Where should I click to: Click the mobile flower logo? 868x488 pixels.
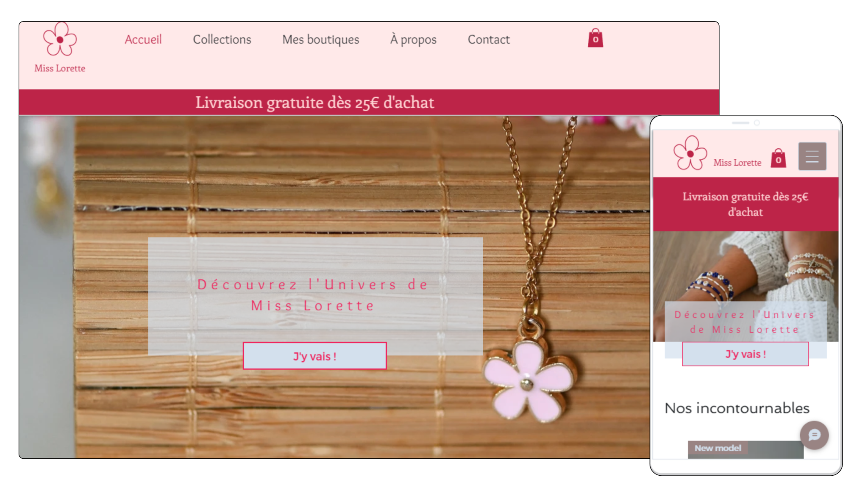tap(689, 155)
